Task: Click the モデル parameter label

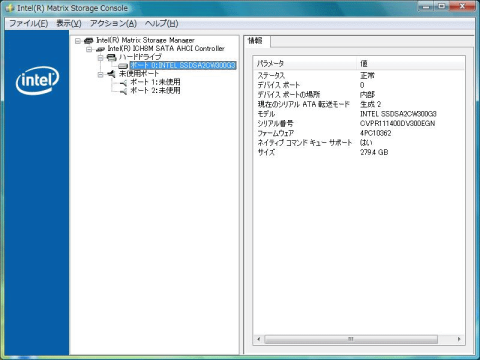Action: tap(266, 114)
